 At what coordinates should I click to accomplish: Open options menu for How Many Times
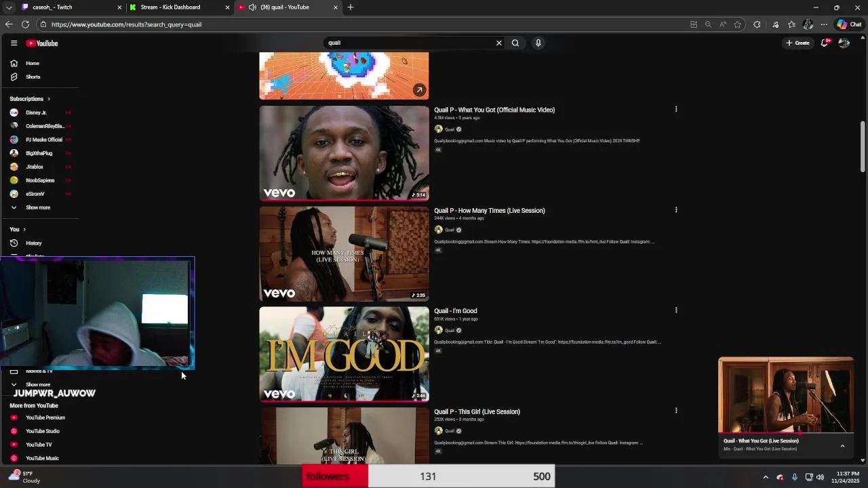click(x=676, y=210)
